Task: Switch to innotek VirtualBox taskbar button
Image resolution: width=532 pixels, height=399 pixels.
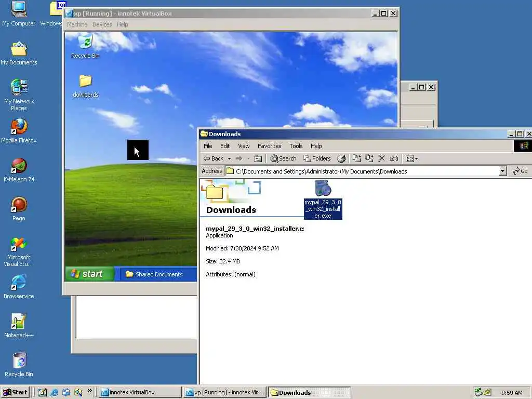Action: (140, 392)
